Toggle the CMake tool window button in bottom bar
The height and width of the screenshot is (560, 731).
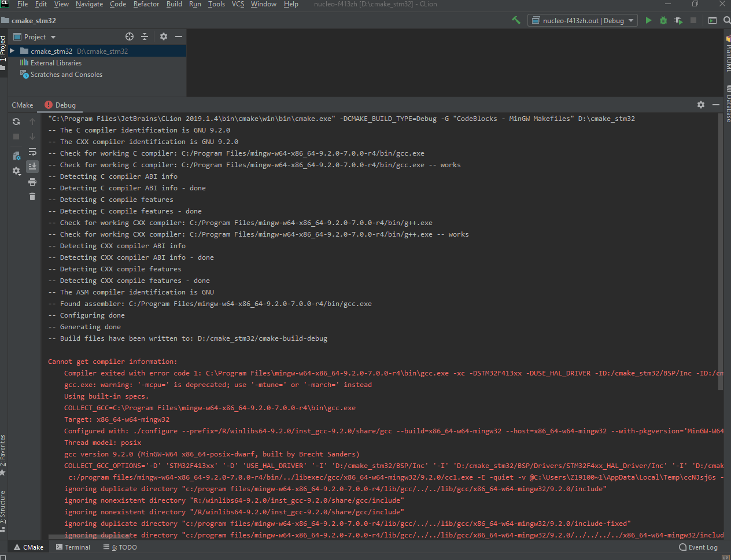(28, 547)
